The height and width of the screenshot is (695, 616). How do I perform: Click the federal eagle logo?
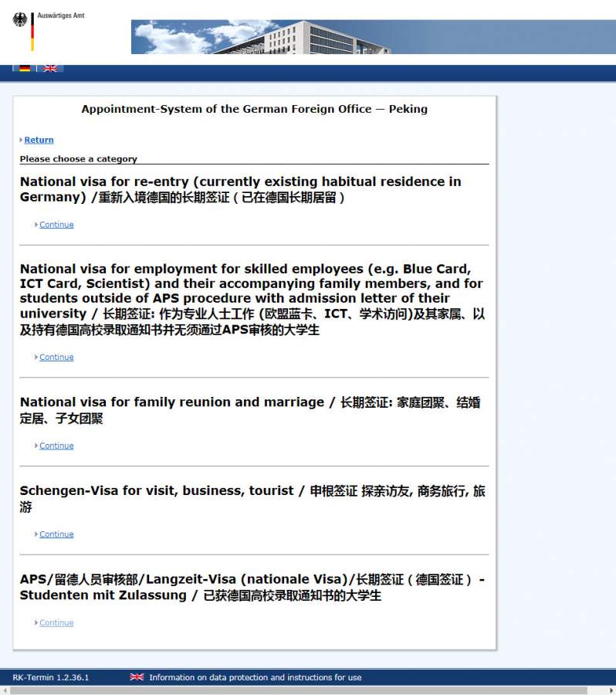click(20, 20)
